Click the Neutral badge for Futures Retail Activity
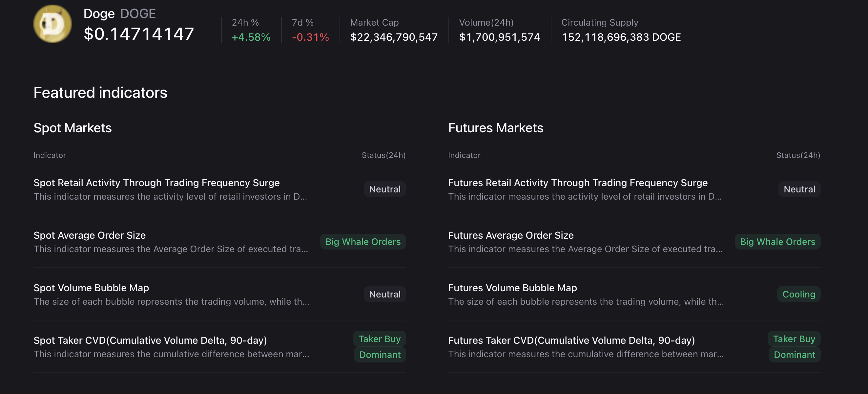 tap(799, 189)
